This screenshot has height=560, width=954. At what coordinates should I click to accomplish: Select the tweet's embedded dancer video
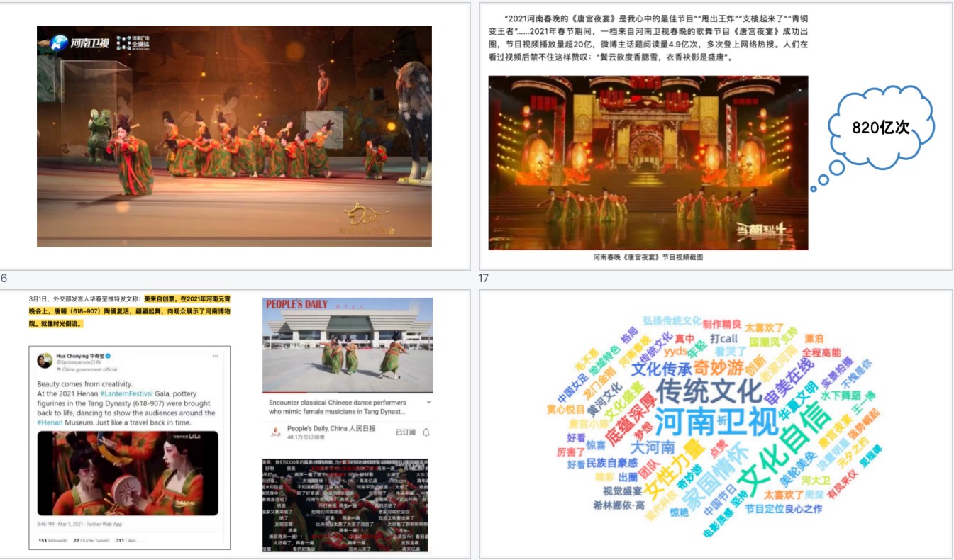pyautogui.click(x=128, y=473)
